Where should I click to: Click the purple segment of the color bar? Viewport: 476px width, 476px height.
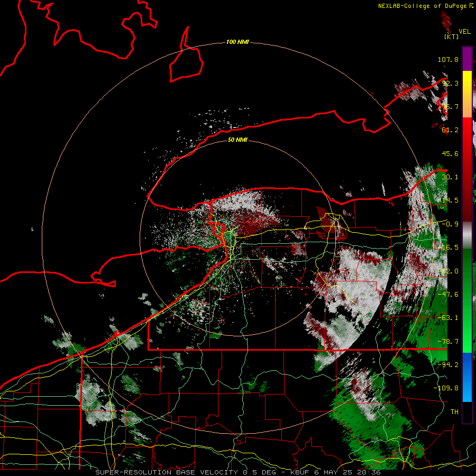coord(467,59)
